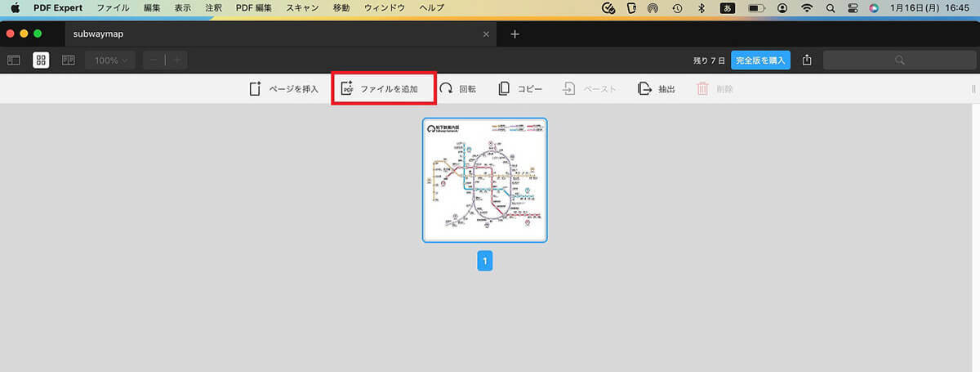Screen dimensions: 980x372
Task: Open the 表示 menu
Action: click(x=183, y=7)
